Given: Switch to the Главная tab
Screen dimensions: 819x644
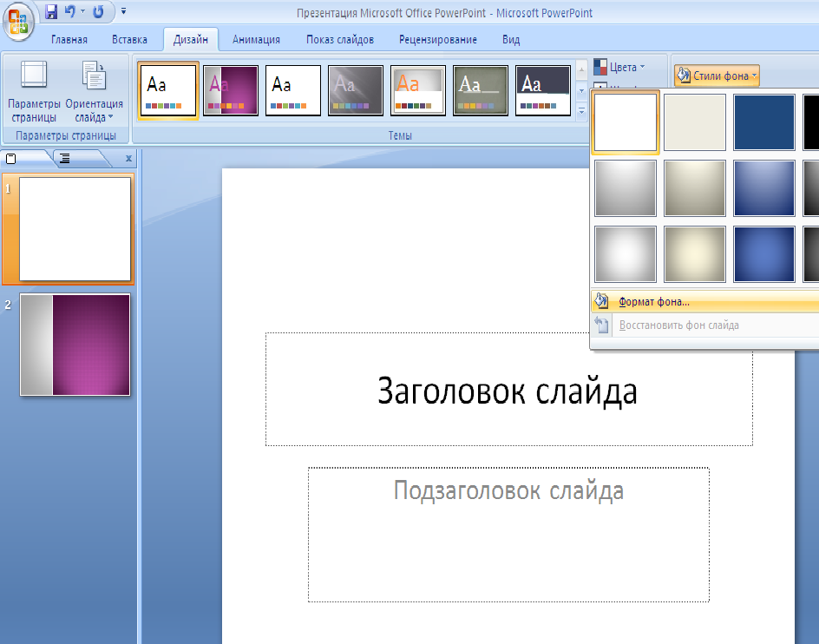Looking at the screenshot, I should pyautogui.click(x=69, y=40).
